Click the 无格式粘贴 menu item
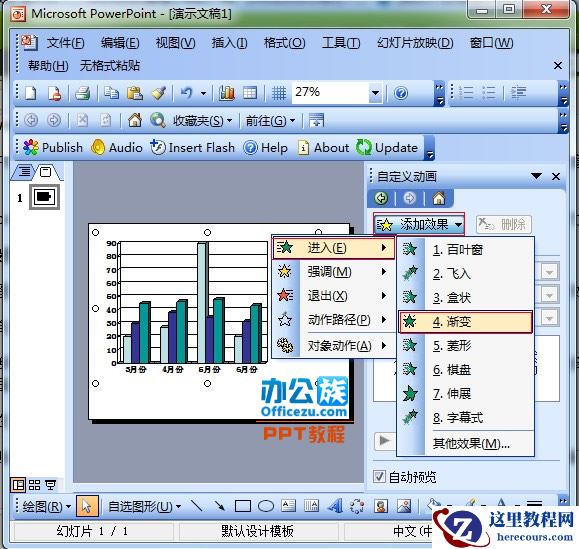The width and height of the screenshot is (579, 549). [x=110, y=66]
